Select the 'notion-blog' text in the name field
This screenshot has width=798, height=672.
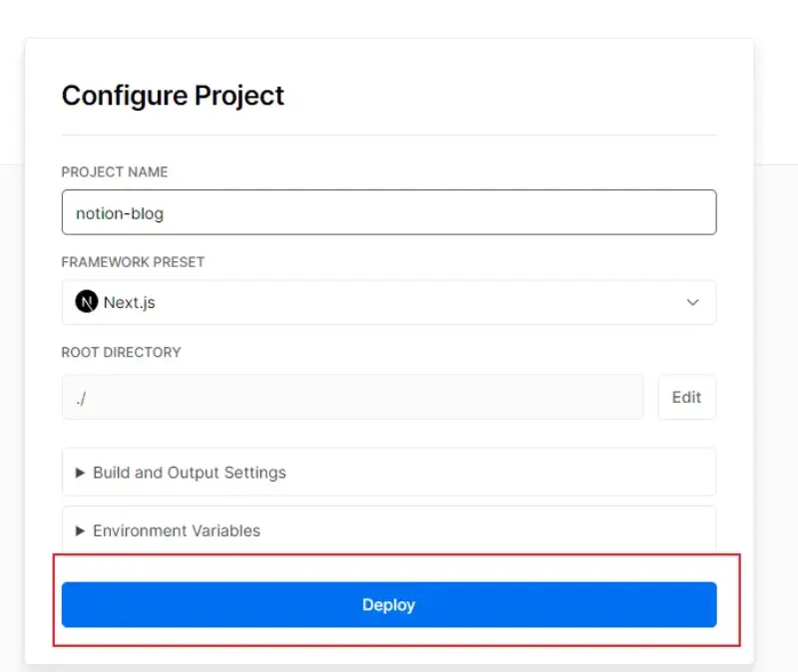pos(120,212)
